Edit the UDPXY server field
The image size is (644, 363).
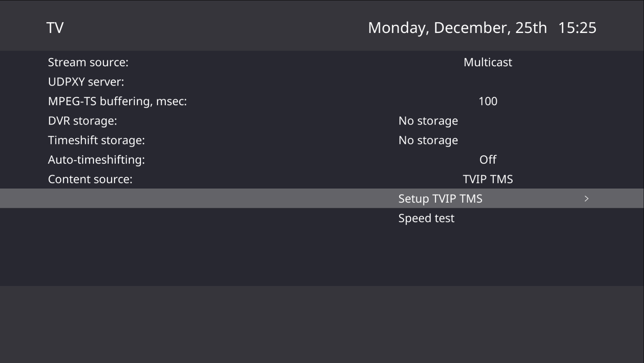tap(487, 82)
